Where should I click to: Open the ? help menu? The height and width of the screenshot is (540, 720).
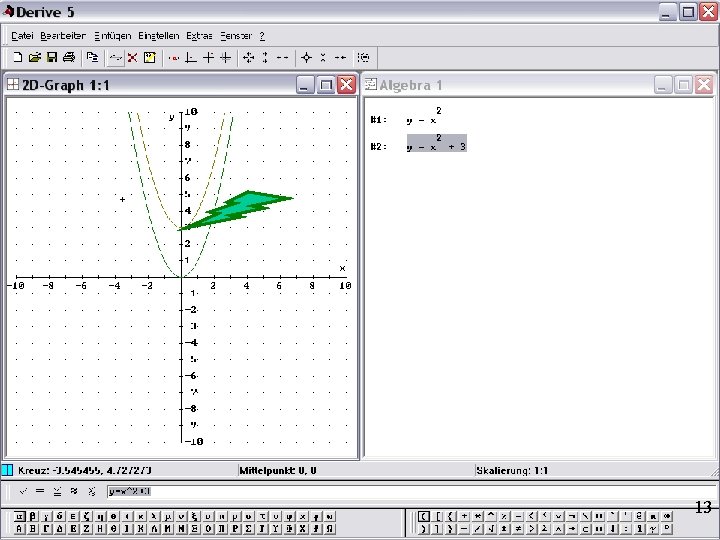pos(262,35)
